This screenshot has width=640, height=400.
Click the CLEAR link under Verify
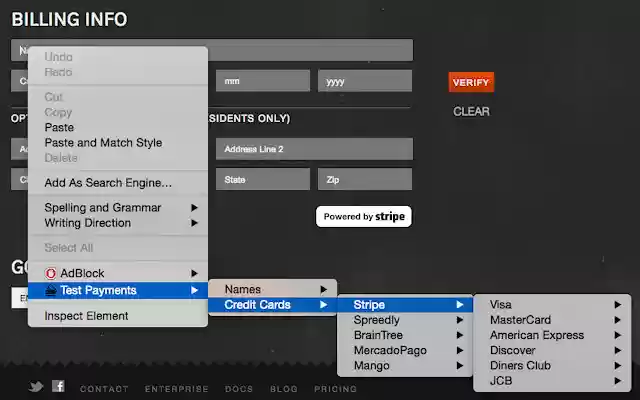click(x=471, y=111)
